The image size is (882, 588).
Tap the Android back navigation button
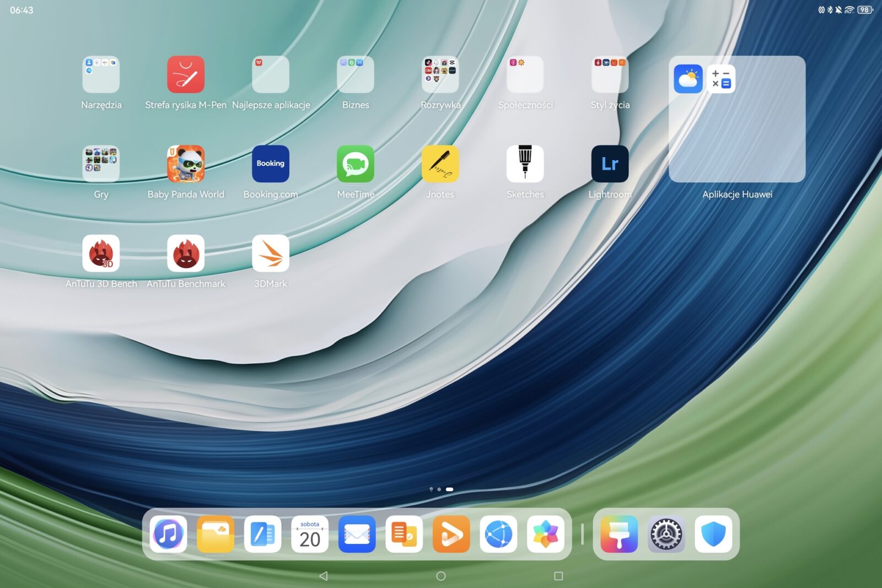point(324,576)
